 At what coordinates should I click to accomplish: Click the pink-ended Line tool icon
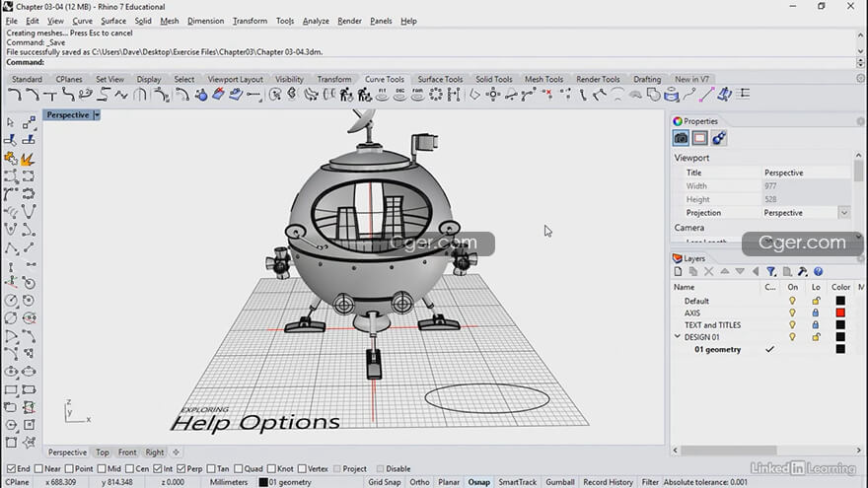(x=706, y=95)
